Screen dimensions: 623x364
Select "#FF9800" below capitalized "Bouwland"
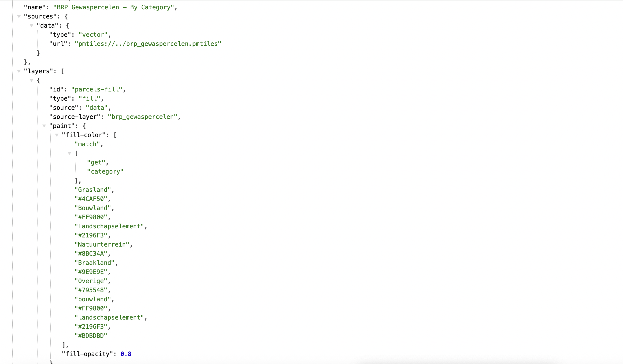[91, 217]
